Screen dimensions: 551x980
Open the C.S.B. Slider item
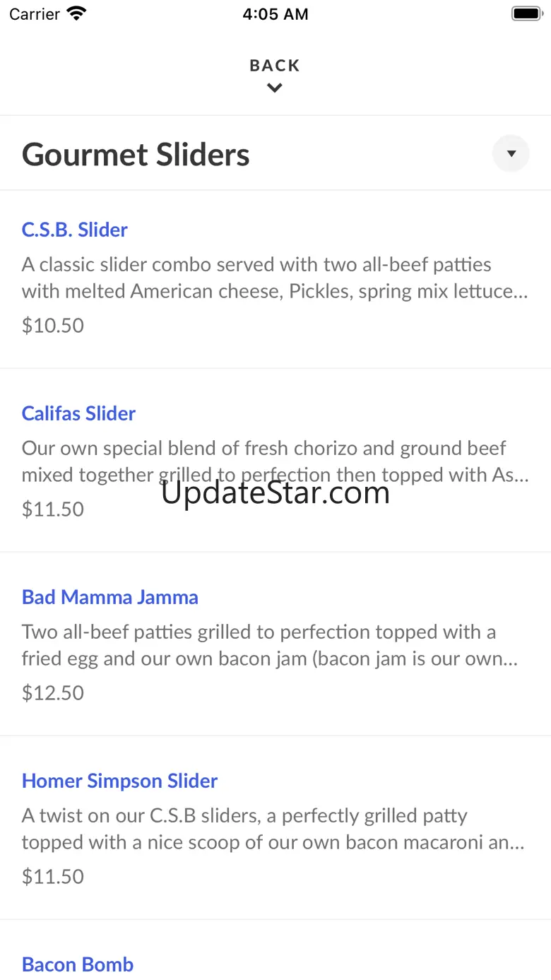coord(75,230)
